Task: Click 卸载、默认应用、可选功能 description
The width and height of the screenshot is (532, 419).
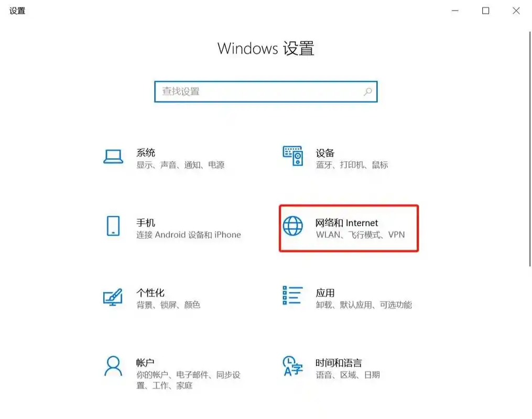Action: click(364, 305)
